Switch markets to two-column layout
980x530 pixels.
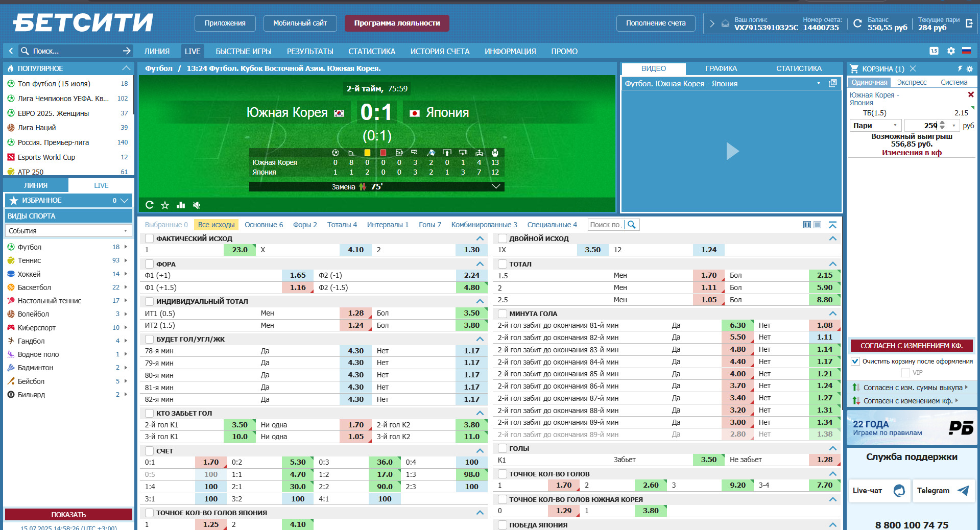(807, 225)
